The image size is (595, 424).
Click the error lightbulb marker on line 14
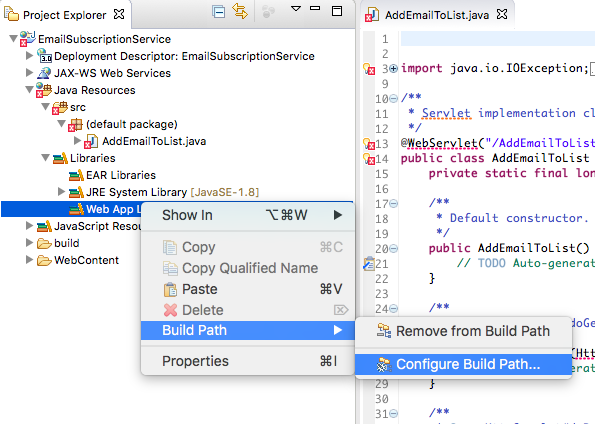(369, 159)
